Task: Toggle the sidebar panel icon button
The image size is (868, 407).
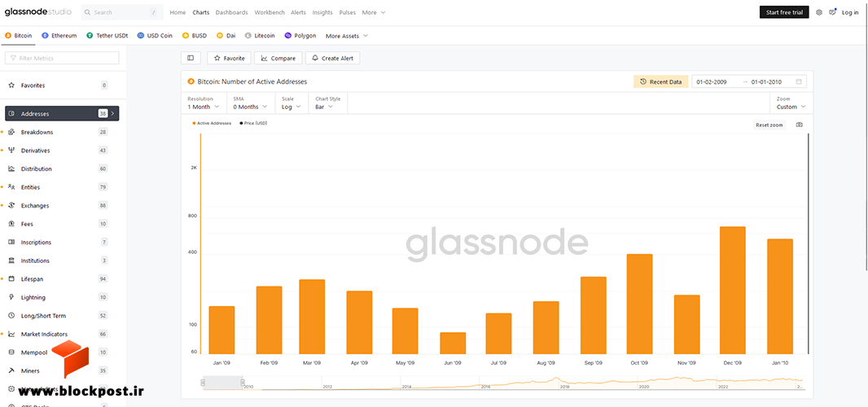Action: (x=191, y=58)
